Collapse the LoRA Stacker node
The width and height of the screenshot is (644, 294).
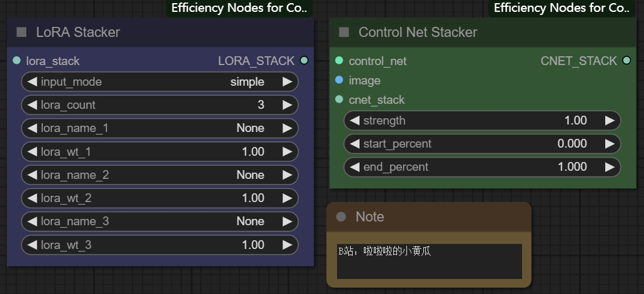(x=22, y=32)
